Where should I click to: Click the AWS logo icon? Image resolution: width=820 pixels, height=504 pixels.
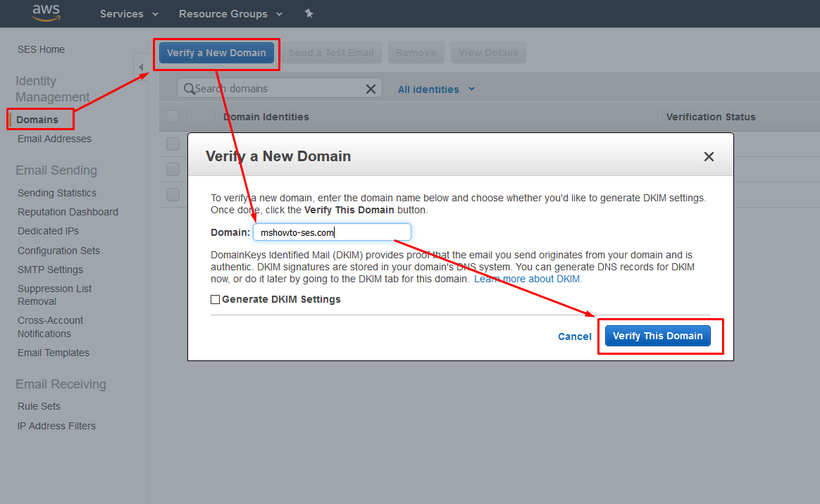tap(46, 13)
